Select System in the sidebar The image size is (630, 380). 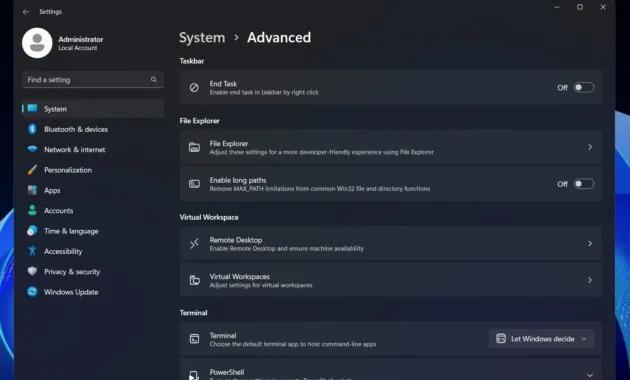pos(93,108)
